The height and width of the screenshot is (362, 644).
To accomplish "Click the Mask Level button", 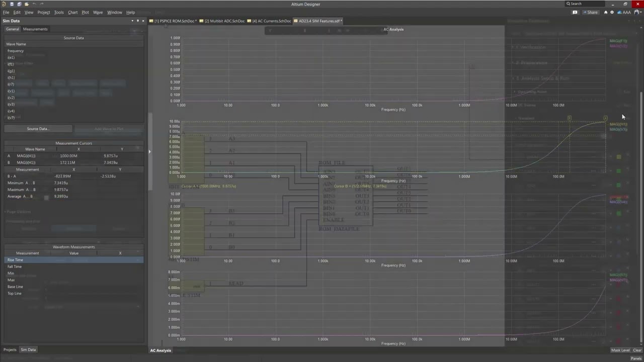I will (620, 350).
